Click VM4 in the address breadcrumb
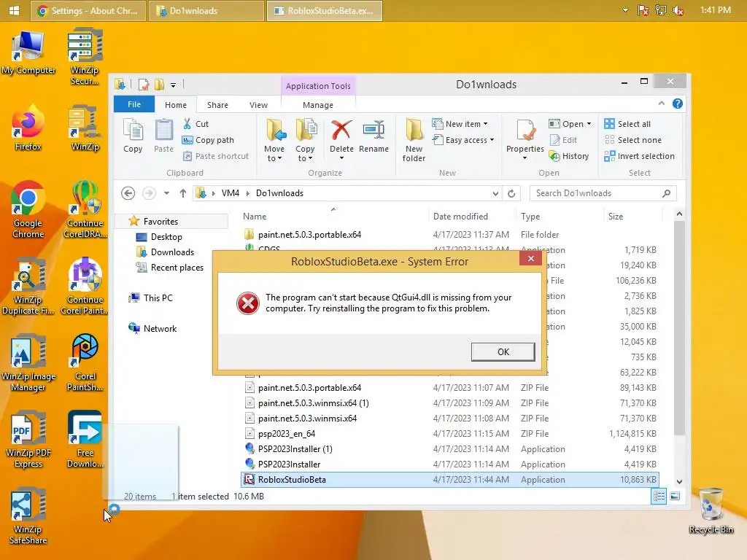 pyautogui.click(x=230, y=193)
